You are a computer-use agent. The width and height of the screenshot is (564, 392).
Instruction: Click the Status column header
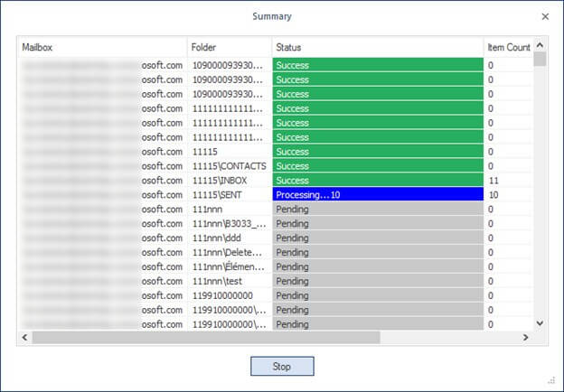pyautogui.click(x=378, y=47)
